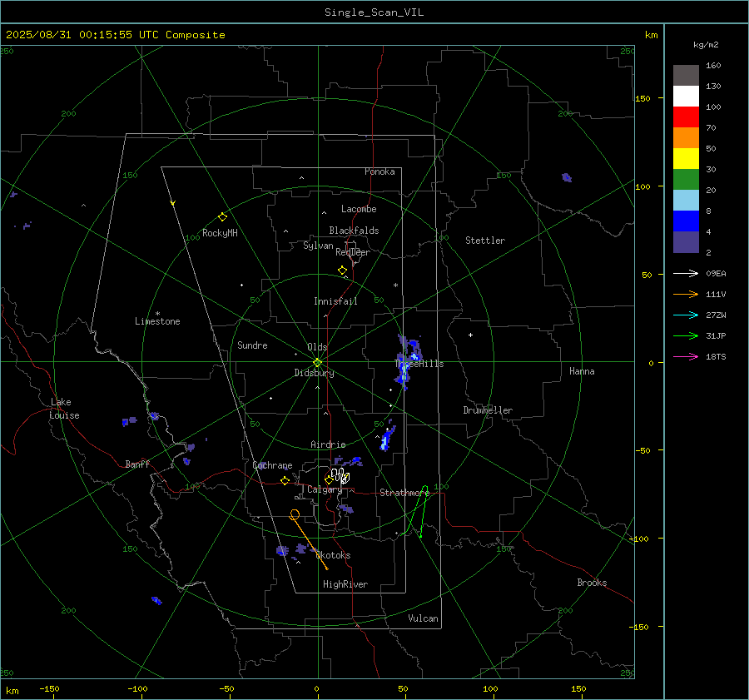Click the yellow diamond marker below Cochrane
This screenshot has height=700, width=749.
[x=285, y=480]
